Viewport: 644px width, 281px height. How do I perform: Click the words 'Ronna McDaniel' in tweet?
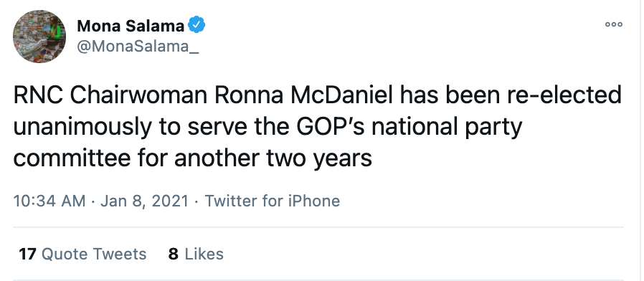pos(301,96)
